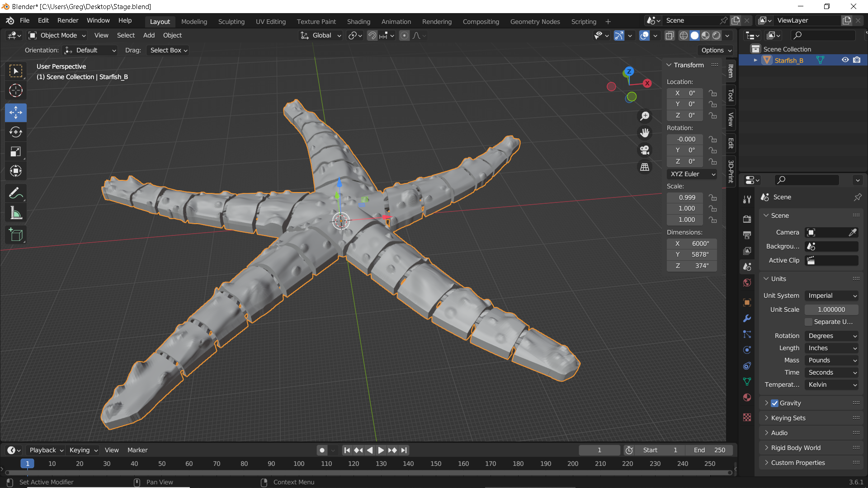The height and width of the screenshot is (488, 868).
Task: Select the Transform tool
Action: tap(16, 171)
